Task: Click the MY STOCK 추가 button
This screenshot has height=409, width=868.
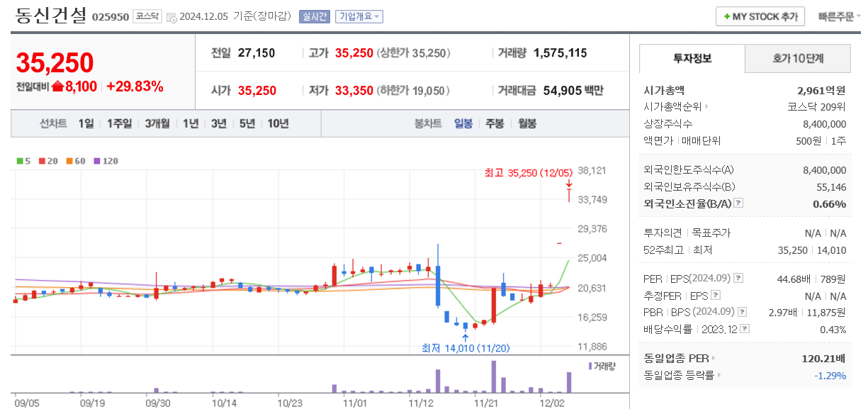Action: pos(760,16)
